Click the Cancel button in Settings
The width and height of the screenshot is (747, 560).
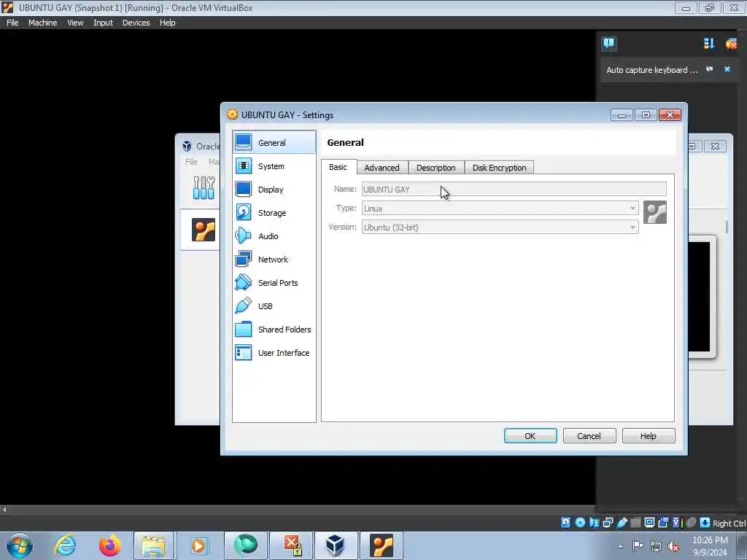[x=589, y=436]
